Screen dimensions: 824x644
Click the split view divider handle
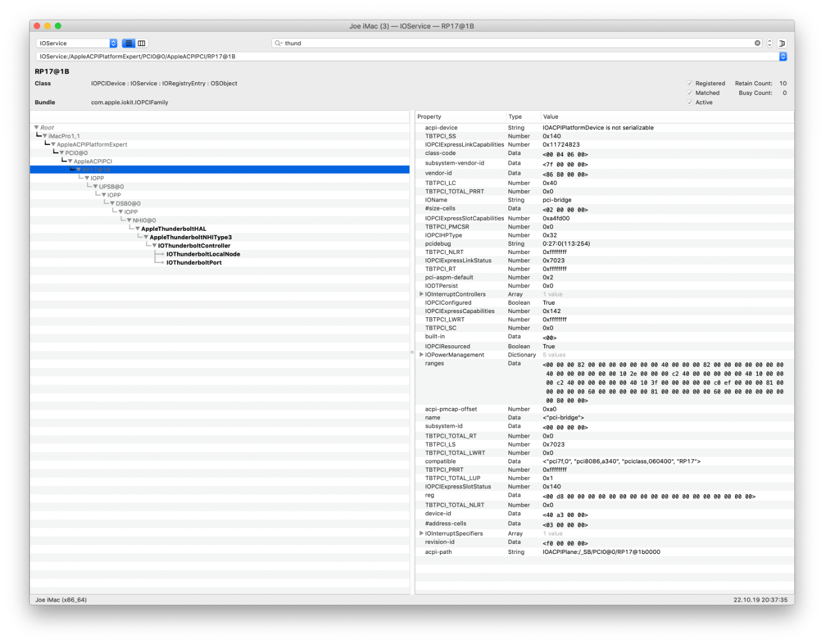click(x=412, y=352)
